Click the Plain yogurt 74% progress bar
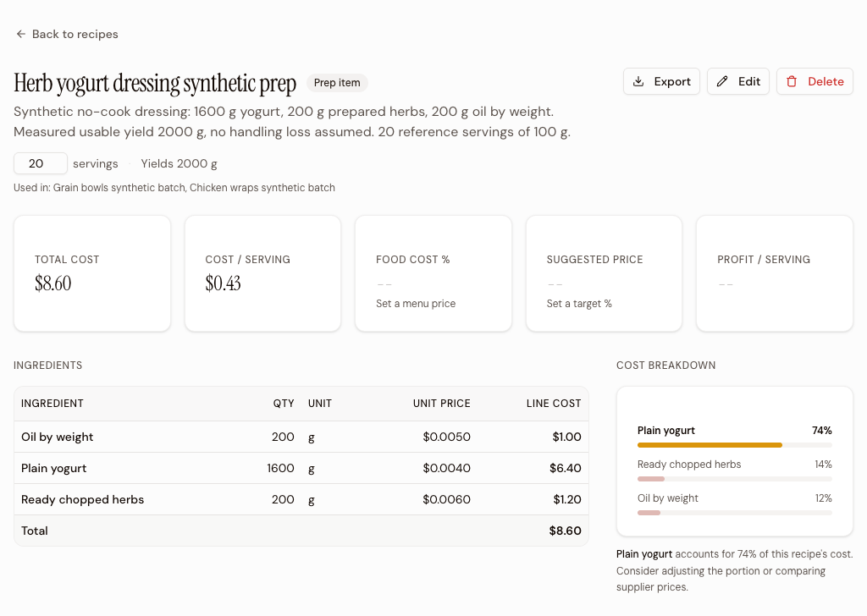 [x=735, y=445]
